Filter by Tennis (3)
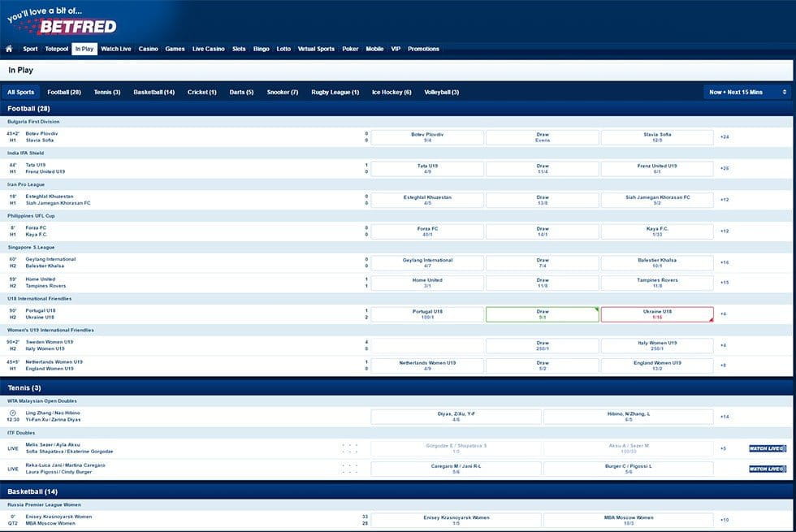This screenshot has height=532, width=796. tap(107, 92)
